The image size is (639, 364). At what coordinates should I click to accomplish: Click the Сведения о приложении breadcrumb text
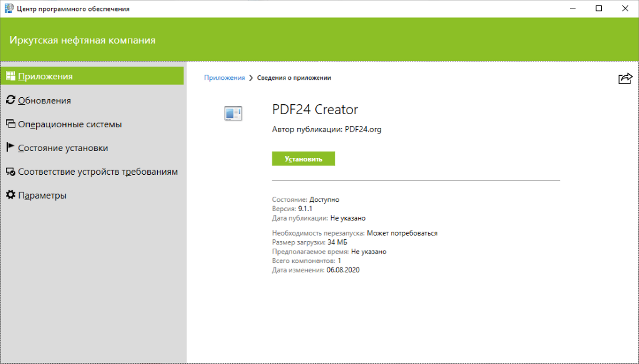click(294, 78)
